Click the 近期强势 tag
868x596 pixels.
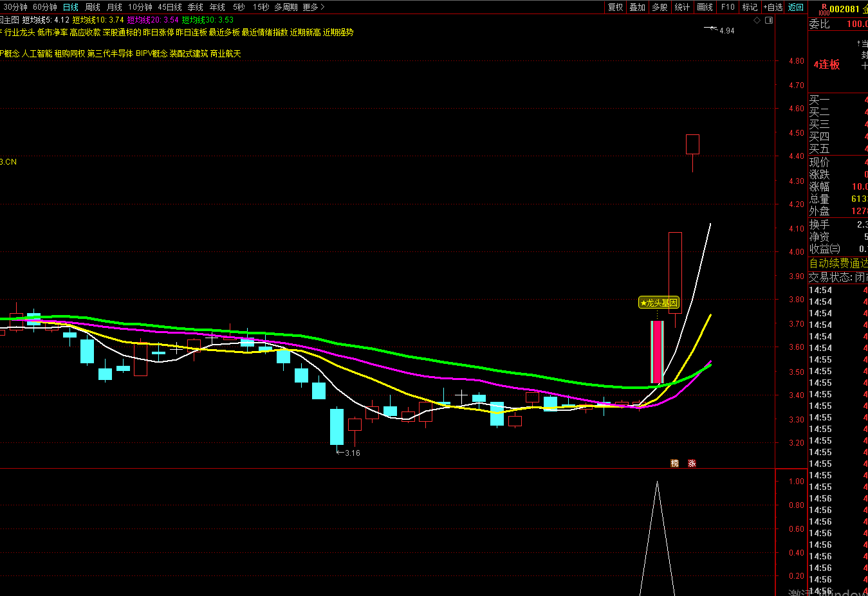338,32
